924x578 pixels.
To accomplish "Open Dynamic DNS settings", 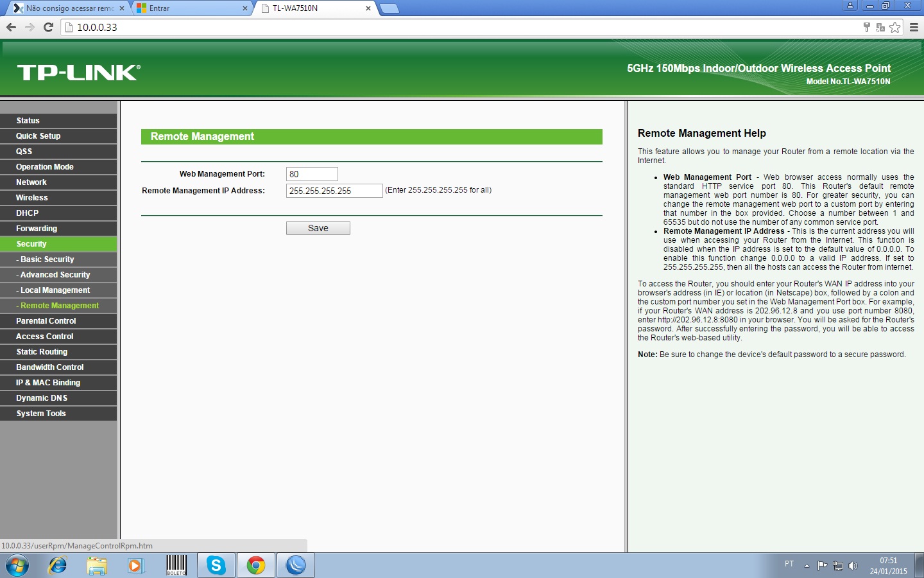I will 58,398.
